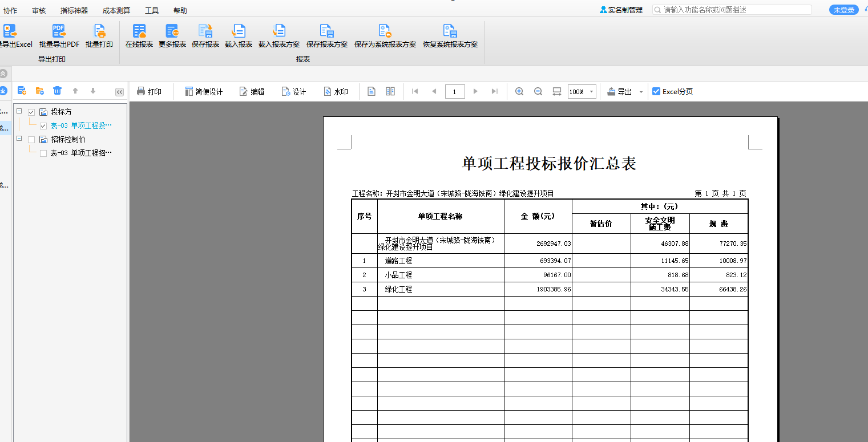Click the 打印 print button
868x442 pixels.
(149, 92)
